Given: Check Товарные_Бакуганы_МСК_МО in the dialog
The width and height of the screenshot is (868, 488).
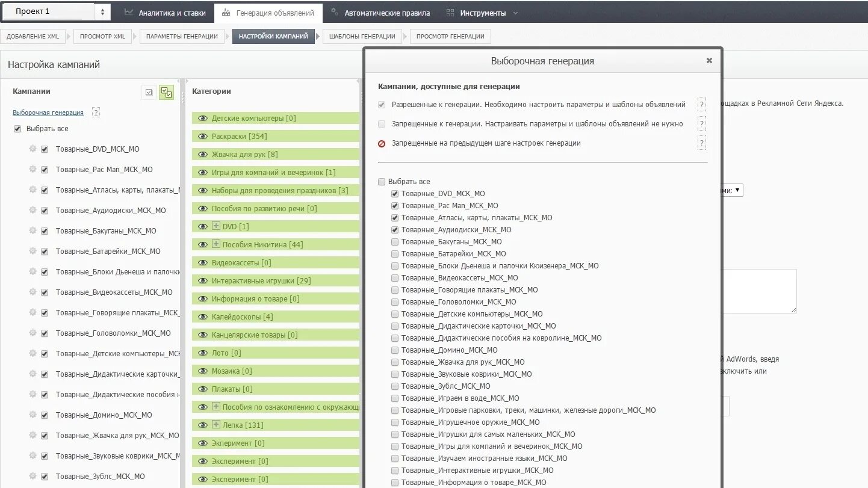Looking at the screenshot, I should tap(395, 242).
